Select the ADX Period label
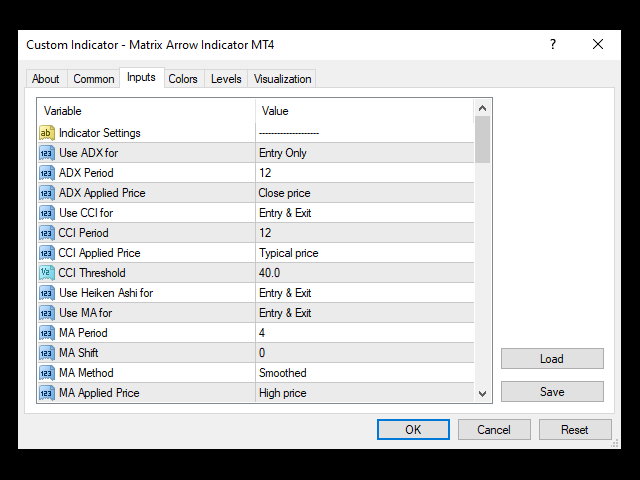 point(86,173)
